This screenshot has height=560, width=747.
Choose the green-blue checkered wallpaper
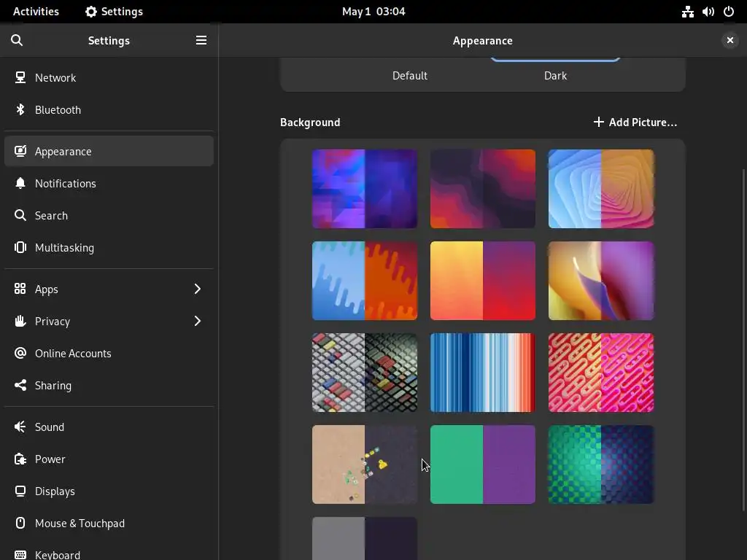601,464
